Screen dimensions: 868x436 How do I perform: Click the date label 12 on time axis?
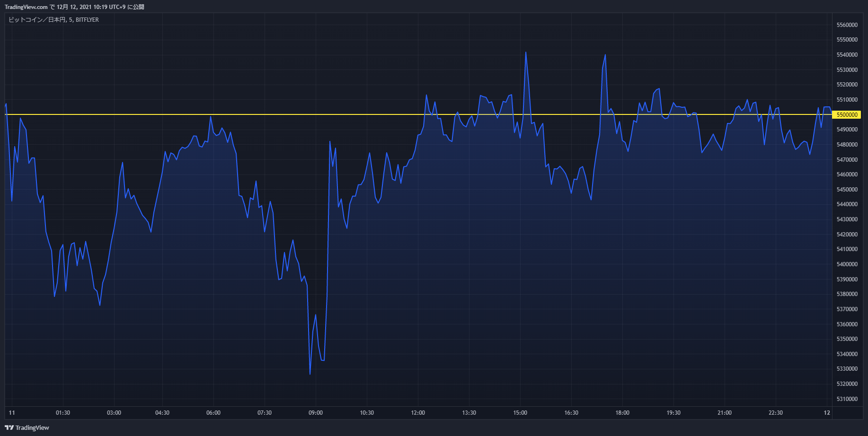[x=827, y=413]
